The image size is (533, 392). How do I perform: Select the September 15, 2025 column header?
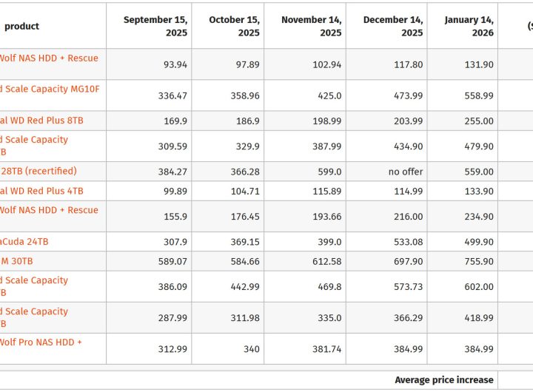pyautogui.click(x=155, y=26)
